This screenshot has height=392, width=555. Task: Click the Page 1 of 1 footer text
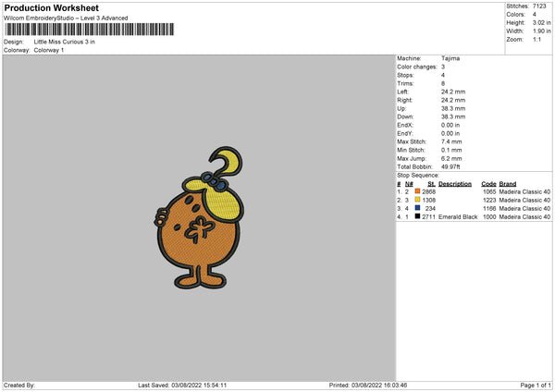(x=536, y=385)
